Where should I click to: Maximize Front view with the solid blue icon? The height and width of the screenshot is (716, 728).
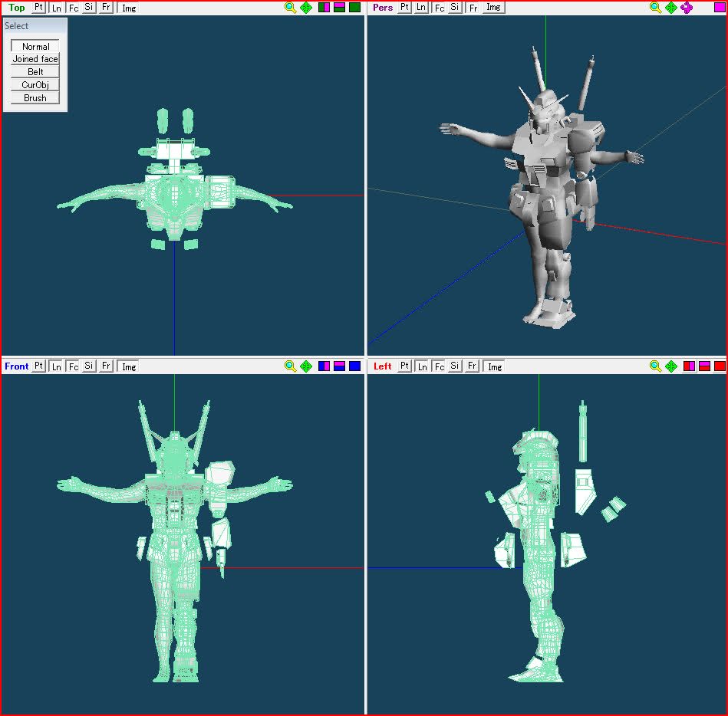point(354,366)
